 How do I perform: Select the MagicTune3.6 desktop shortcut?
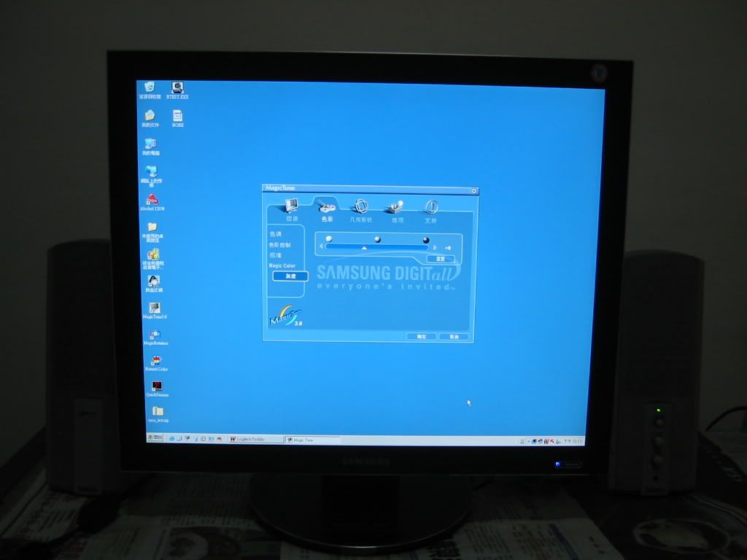(x=155, y=311)
